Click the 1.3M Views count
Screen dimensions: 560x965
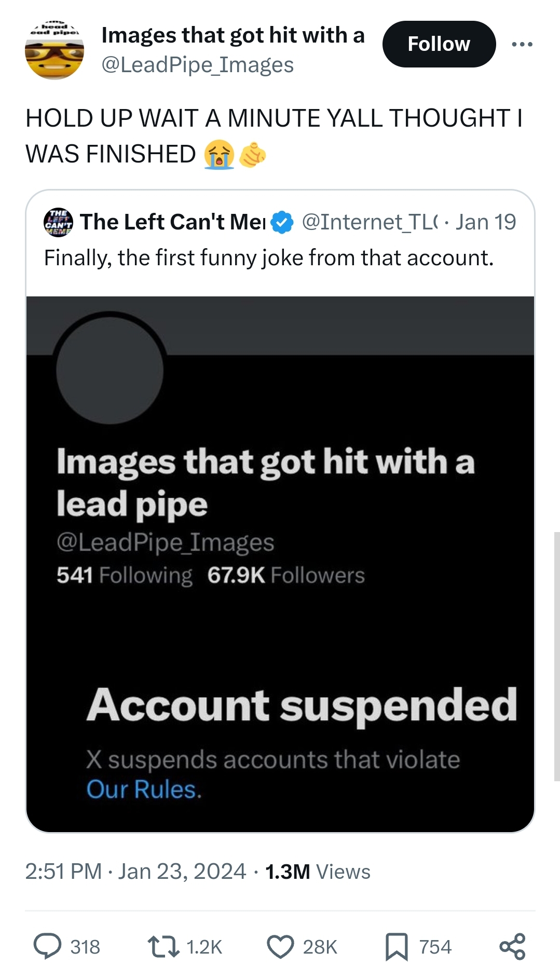tap(318, 872)
